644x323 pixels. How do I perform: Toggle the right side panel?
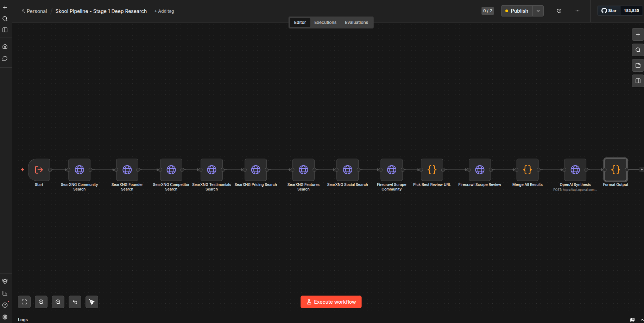pyautogui.click(x=637, y=81)
